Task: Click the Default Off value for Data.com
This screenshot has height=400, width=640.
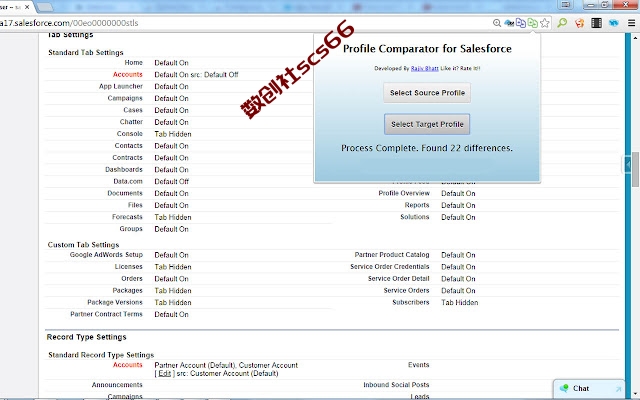Action: (171, 181)
